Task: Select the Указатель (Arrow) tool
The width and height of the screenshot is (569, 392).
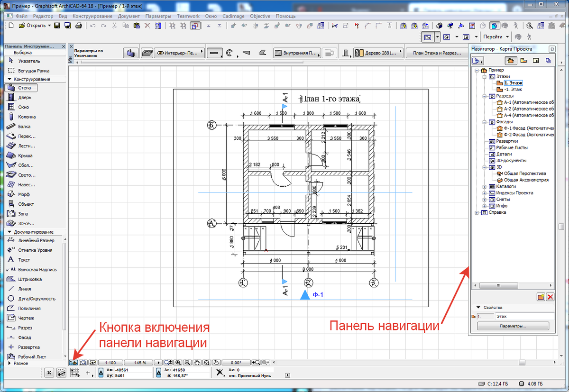Action: 24,61
